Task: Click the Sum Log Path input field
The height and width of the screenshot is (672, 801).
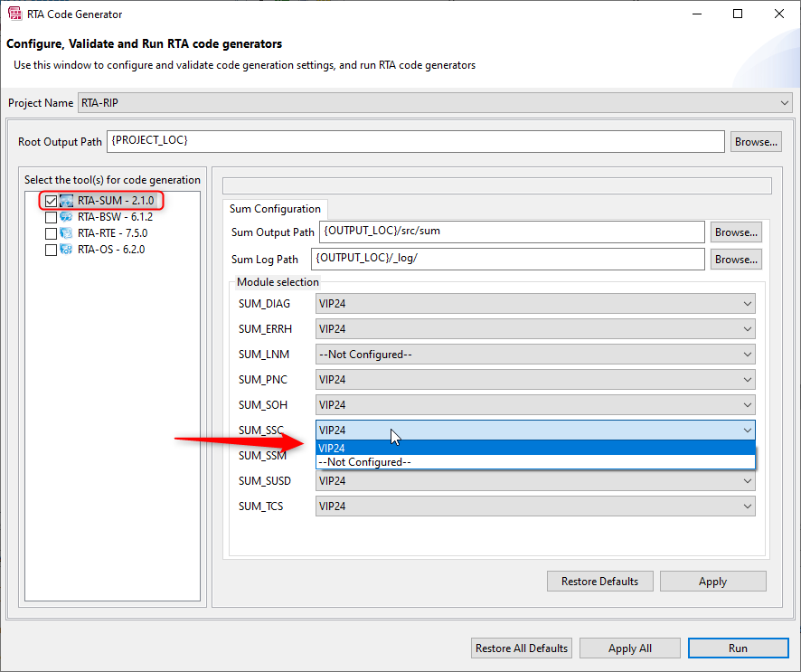Action: click(x=508, y=260)
